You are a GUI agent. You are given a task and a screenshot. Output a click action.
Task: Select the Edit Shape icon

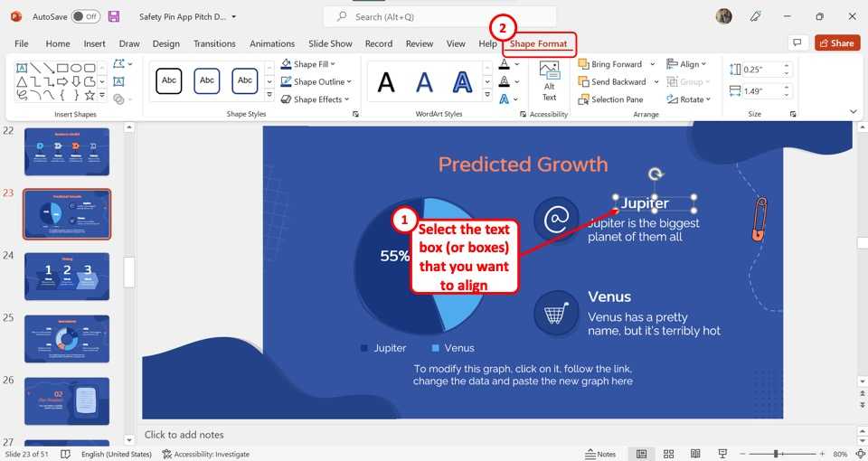click(119, 64)
